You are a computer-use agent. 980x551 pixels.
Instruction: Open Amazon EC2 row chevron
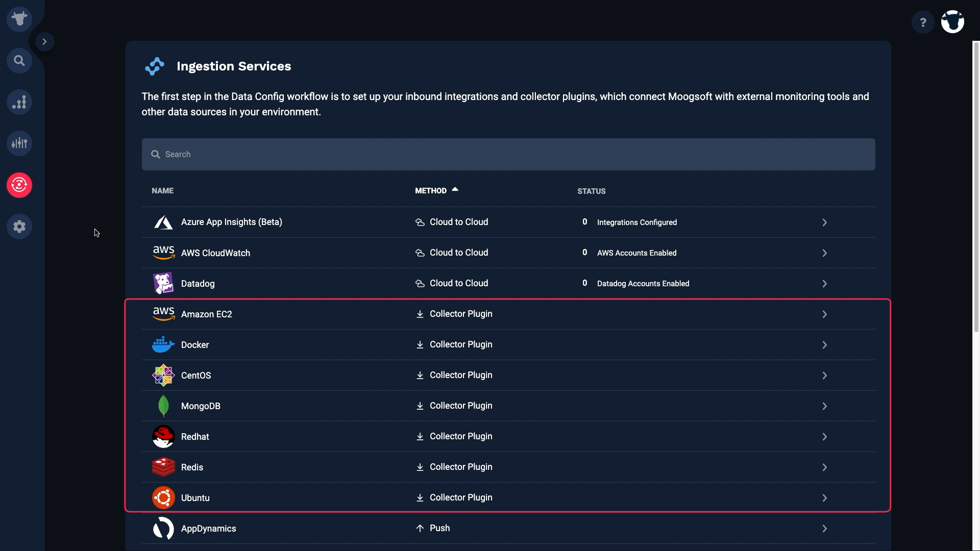tap(824, 314)
